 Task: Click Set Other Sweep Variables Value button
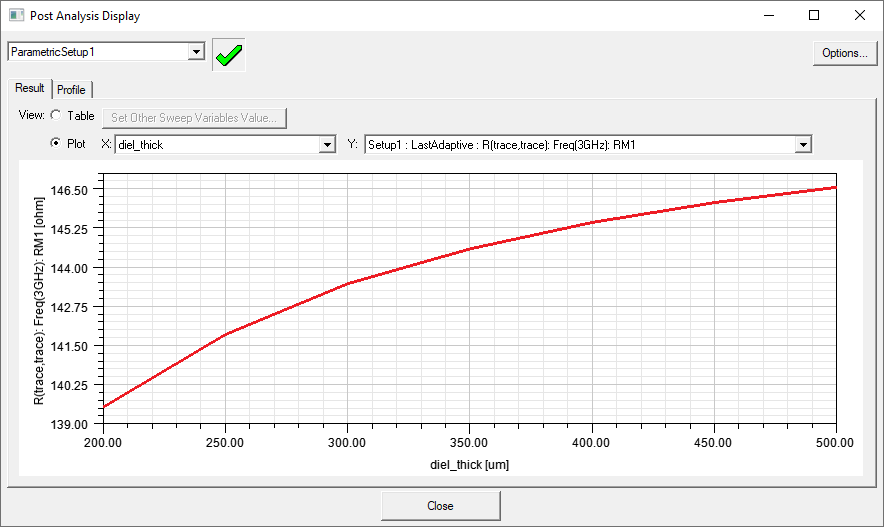(x=194, y=117)
